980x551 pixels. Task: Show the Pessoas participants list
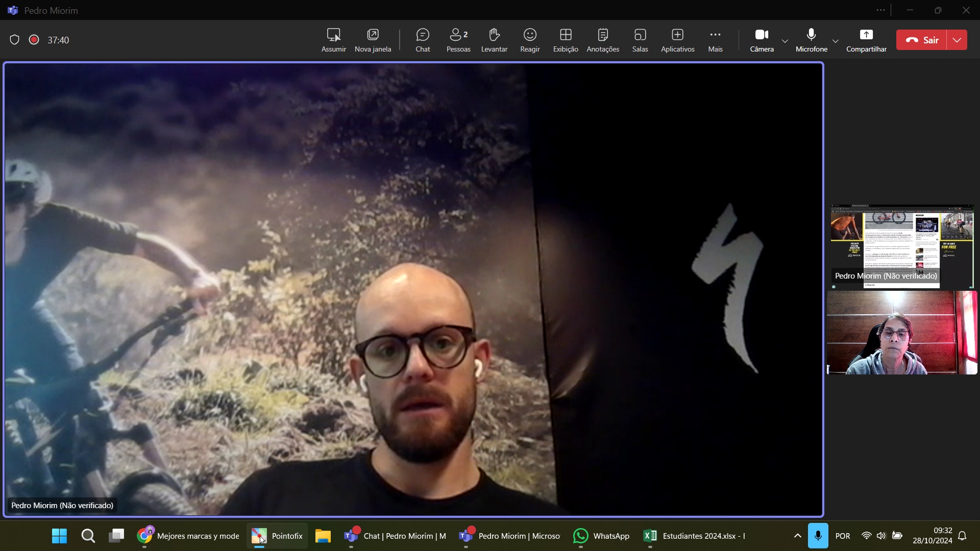click(x=458, y=40)
